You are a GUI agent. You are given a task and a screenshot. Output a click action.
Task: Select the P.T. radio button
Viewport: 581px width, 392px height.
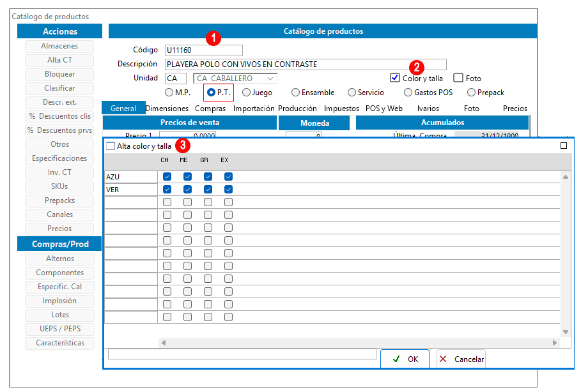(211, 93)
